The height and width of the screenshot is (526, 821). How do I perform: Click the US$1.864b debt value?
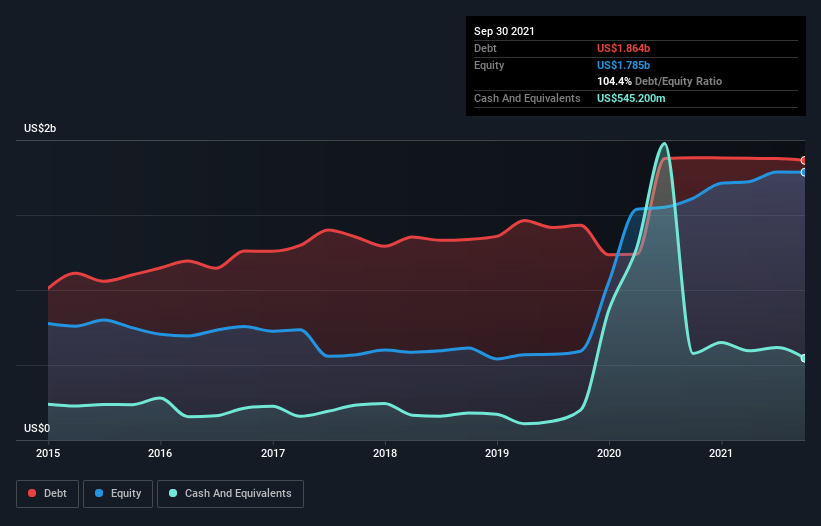[624, 48]
